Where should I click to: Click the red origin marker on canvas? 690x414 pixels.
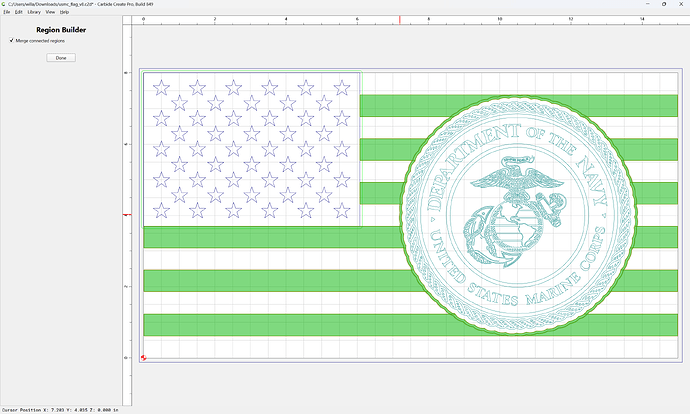pos(143,358)
